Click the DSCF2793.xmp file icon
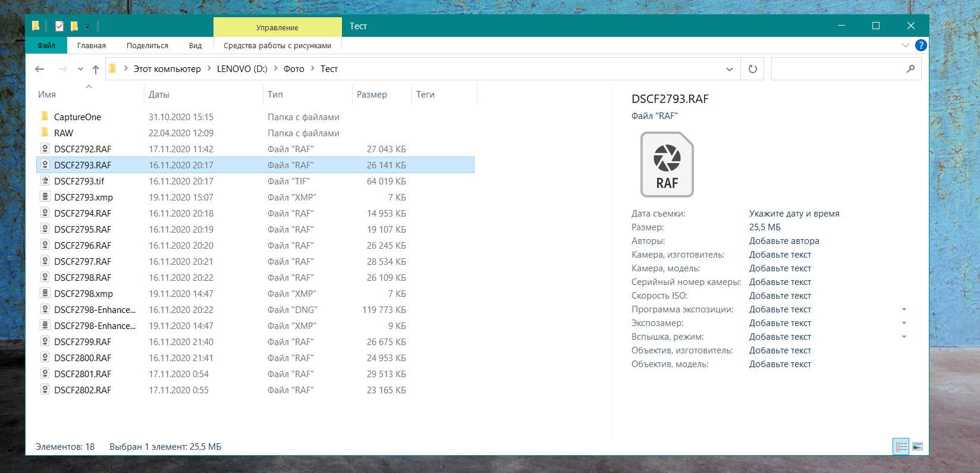Viewport: 980px width, 473px height. (x=45, y=197)
